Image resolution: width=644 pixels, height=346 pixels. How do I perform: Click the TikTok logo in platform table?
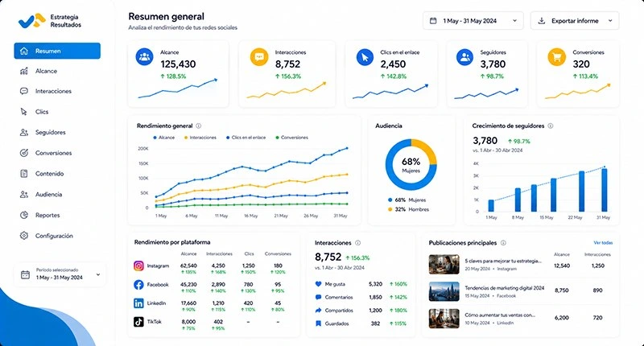[x=138, y=322]
